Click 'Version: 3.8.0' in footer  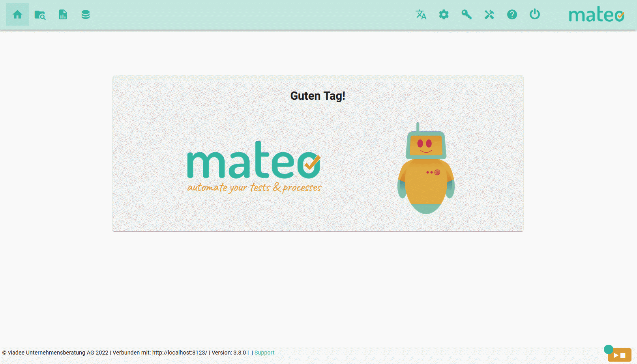[x=229, y=353]
